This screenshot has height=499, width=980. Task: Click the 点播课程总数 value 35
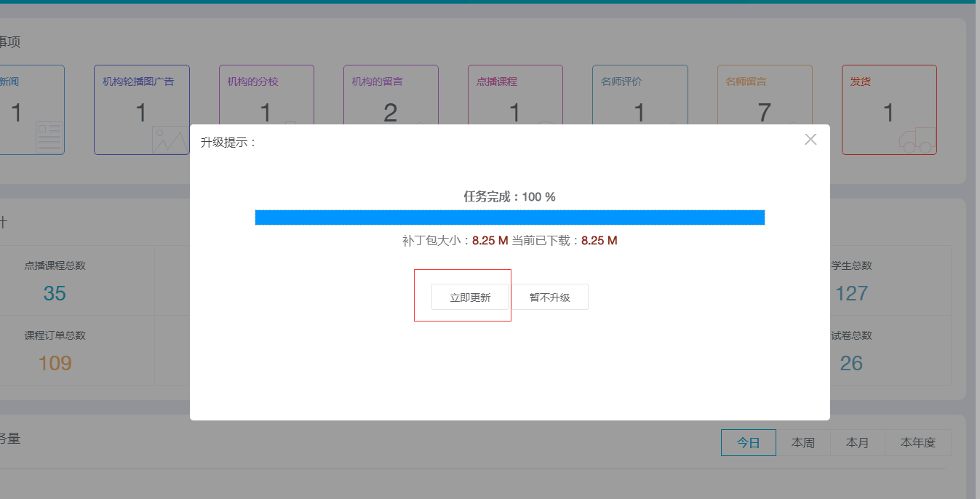[x=55, y=293]
